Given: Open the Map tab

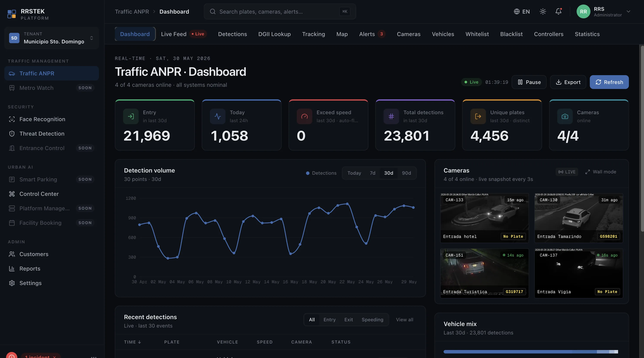Looking at the screenshot, I should tap(342, 34).
